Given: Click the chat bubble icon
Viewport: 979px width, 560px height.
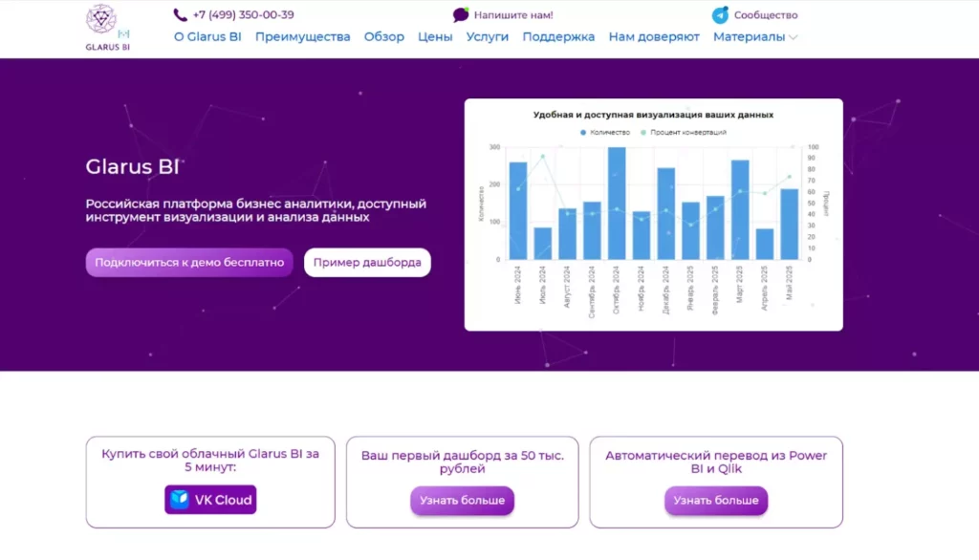Looking at the screenshot, I should [x=461, y=15].
